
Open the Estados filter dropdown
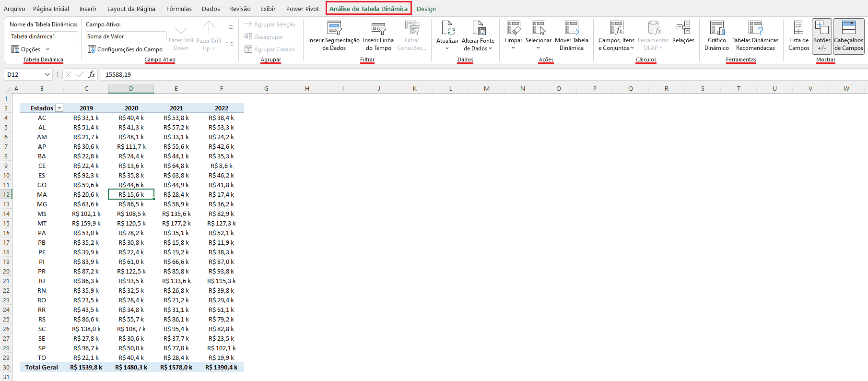[x=59, y=108]
